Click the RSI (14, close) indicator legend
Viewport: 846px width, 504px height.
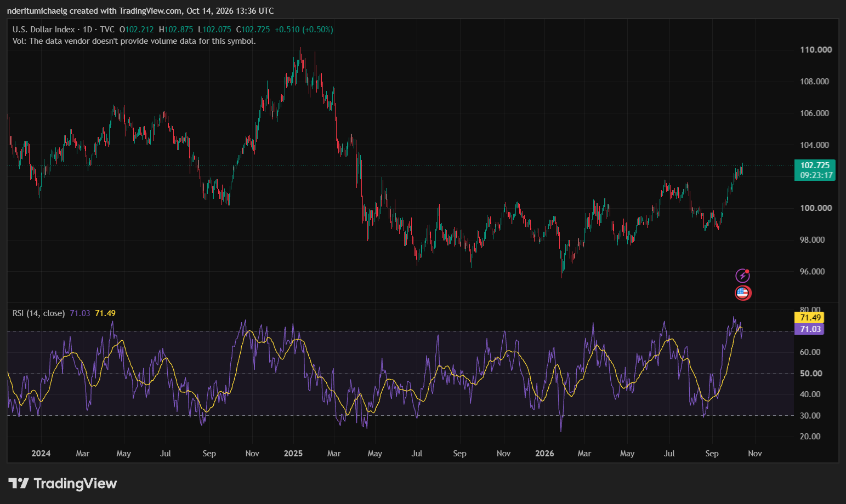(39, 313)
